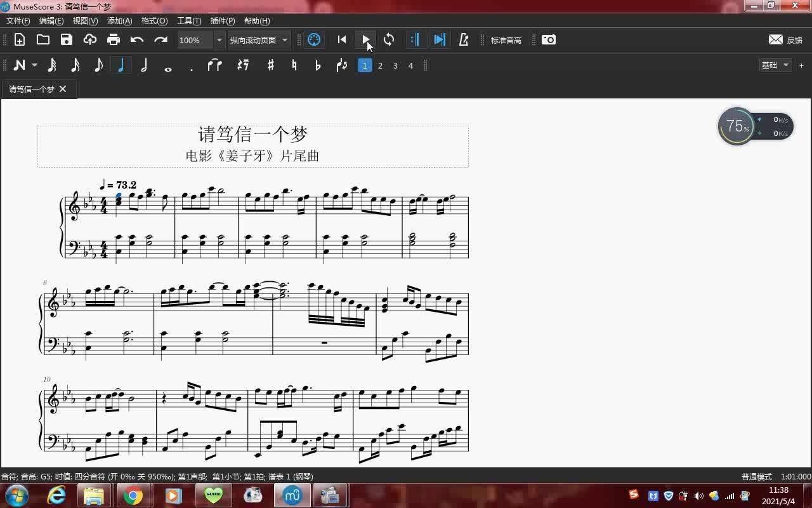Select voice 4
The image size is (812, 508).
pos(410,65)
